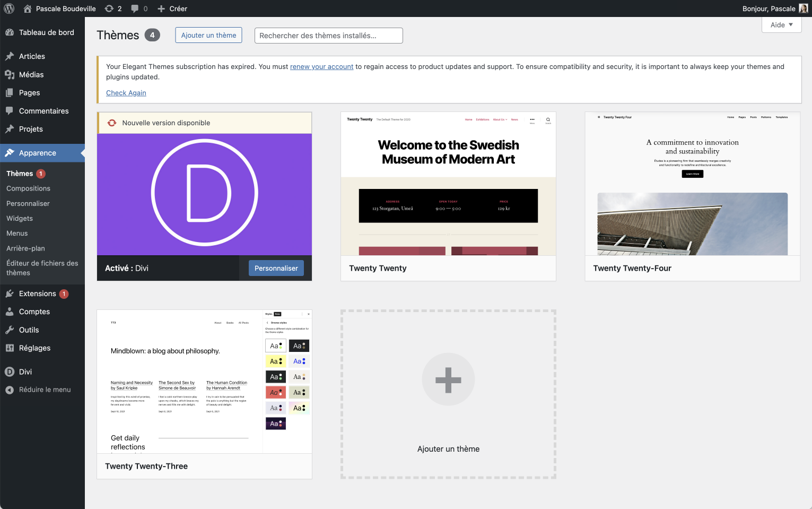The height and width of the screenshot is (509, 812).
Task: Click the blue Personnaliser button on Divi
Action: point(276,268)
